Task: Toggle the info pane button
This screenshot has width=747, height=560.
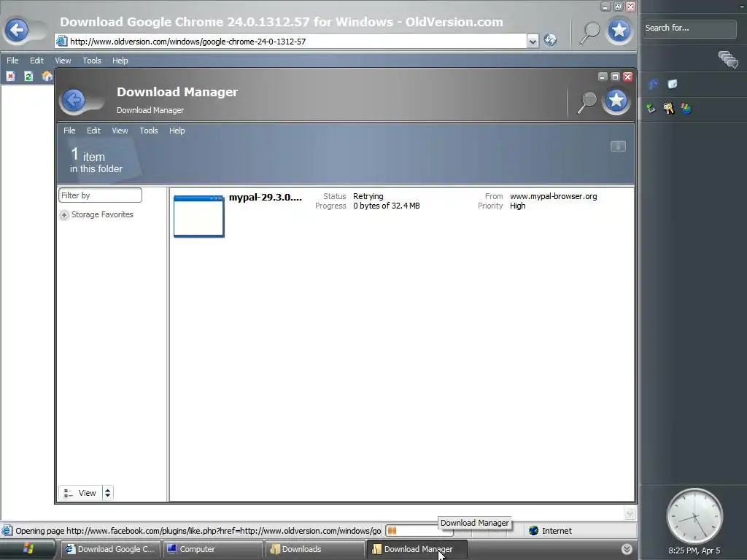Action: click(x=618, y=146)
